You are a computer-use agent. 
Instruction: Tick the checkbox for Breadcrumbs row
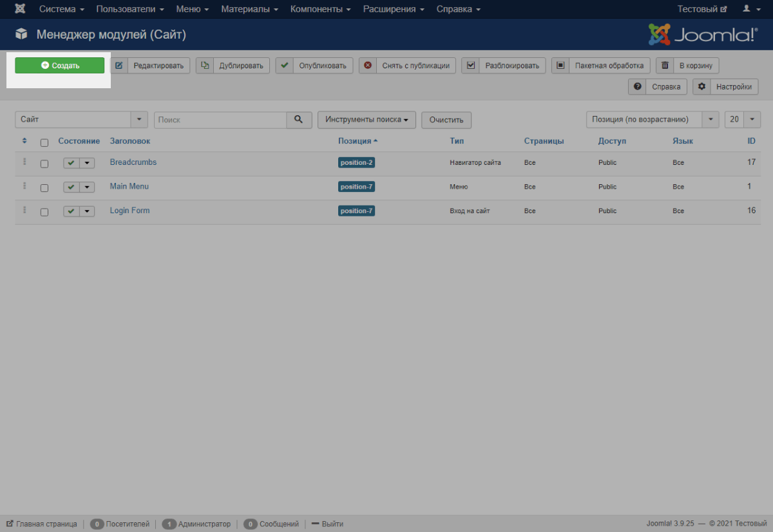tap(44, 164)
